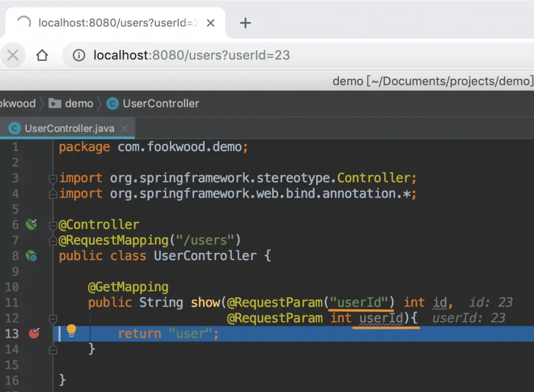Select the localhost:8080/users browser tab
This screenshot has height=392, width=534.
tap(116, 23)
